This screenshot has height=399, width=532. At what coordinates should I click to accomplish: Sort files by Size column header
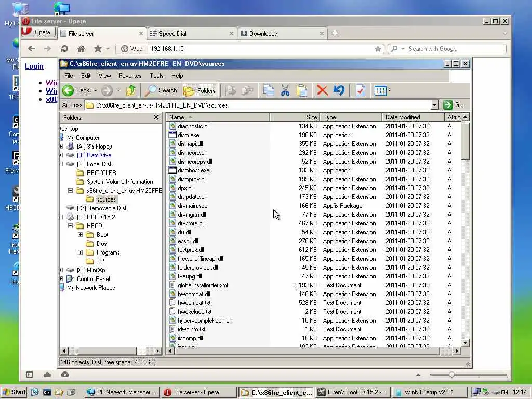pos(295,117)
